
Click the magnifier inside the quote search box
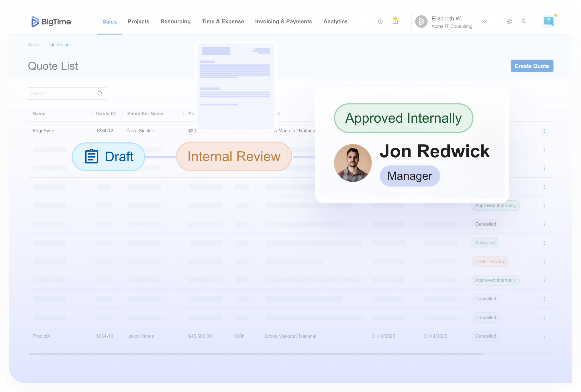(100, 93)
